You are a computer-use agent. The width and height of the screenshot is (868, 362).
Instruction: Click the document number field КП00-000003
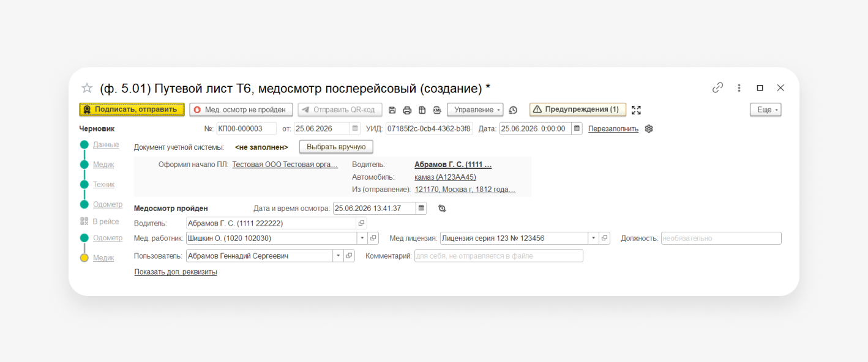tap(247, 128)
